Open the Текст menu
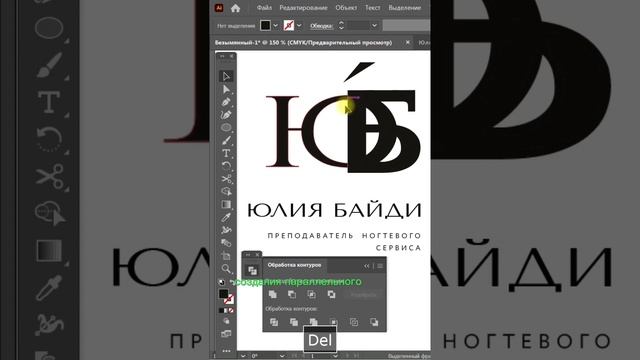This screenshot has width=640, height=360. 372,8
